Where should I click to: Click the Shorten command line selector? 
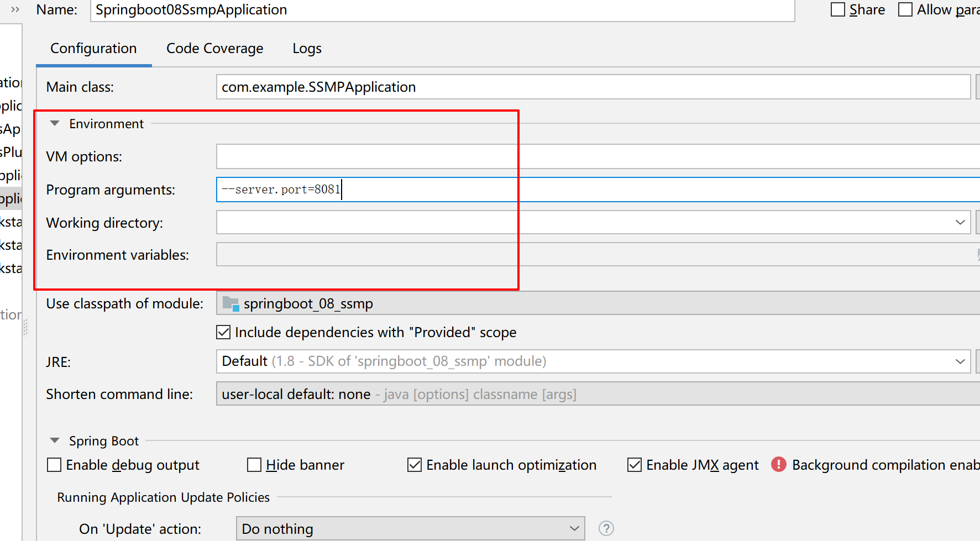point(598,394)
